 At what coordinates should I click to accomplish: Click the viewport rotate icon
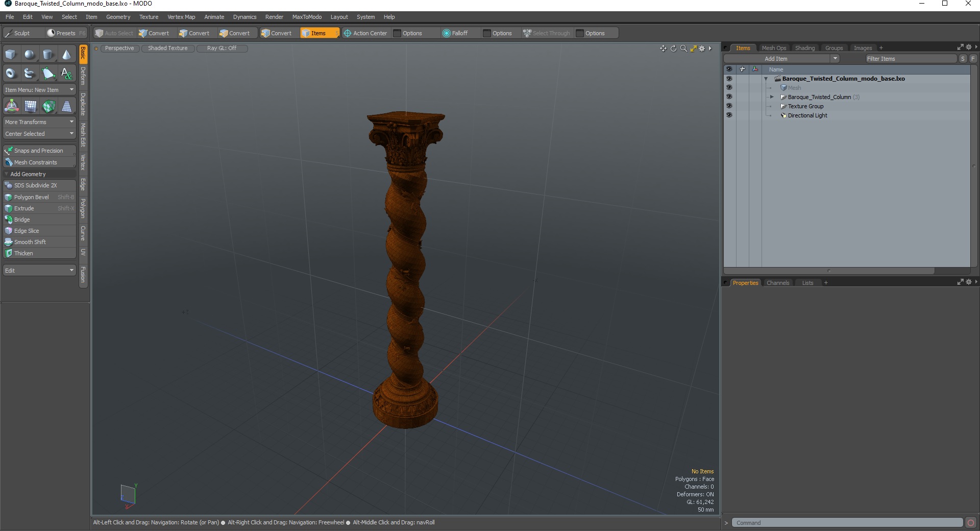click(x=673, y=49)
